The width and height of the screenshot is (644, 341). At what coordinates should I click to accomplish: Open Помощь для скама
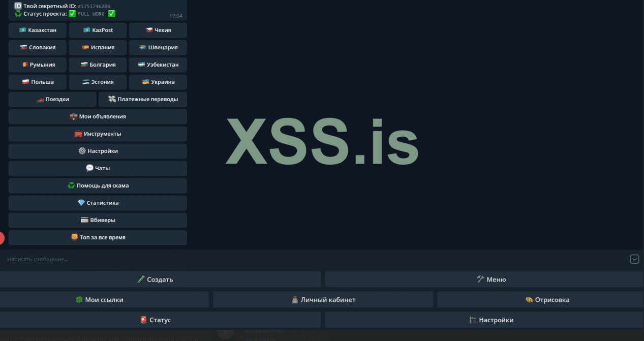tap(98, 185)
